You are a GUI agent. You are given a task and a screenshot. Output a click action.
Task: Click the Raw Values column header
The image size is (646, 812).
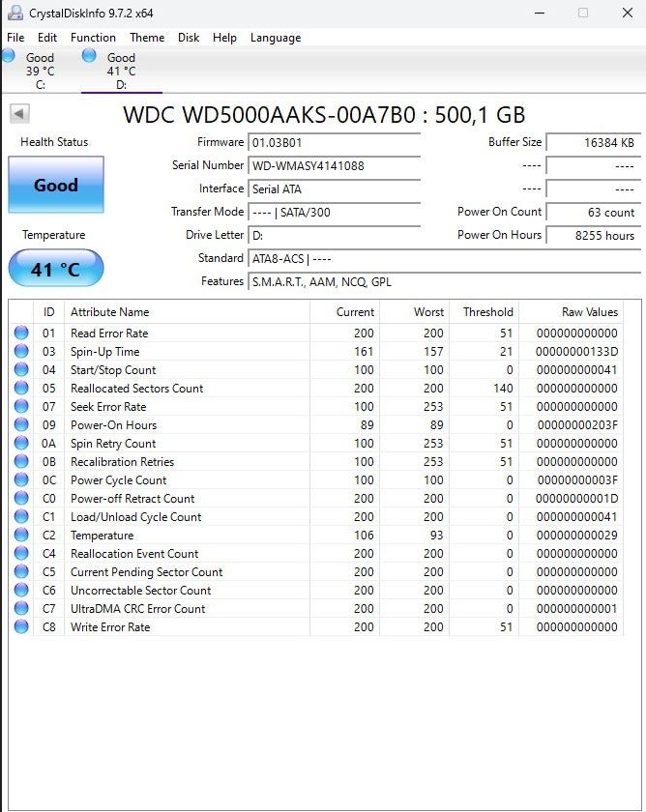coord(572,311)
